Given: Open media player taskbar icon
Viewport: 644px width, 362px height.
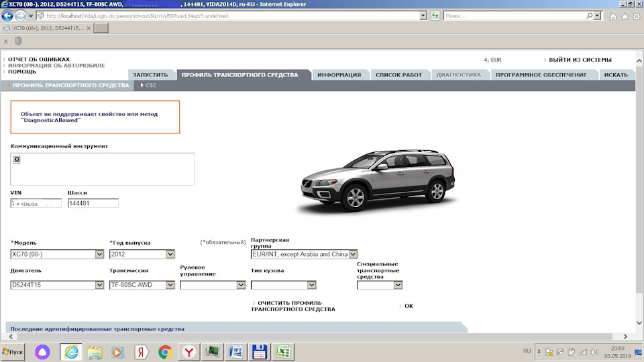Looking at the screenshot, I should [x=118, y=352].
